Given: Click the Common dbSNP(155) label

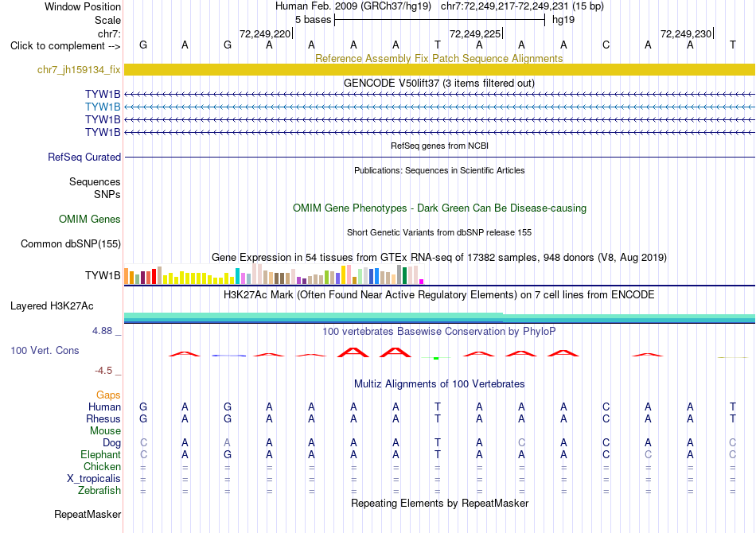Looking at the screenshot, I should pos(71,244).
